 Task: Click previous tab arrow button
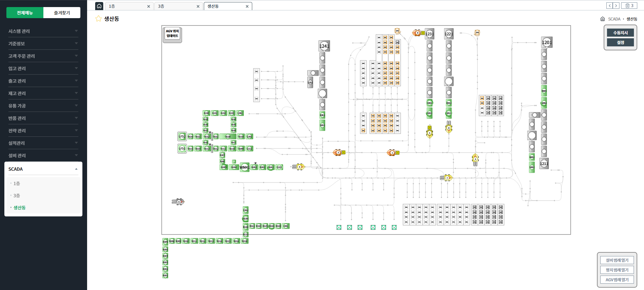tap(610, 6)
